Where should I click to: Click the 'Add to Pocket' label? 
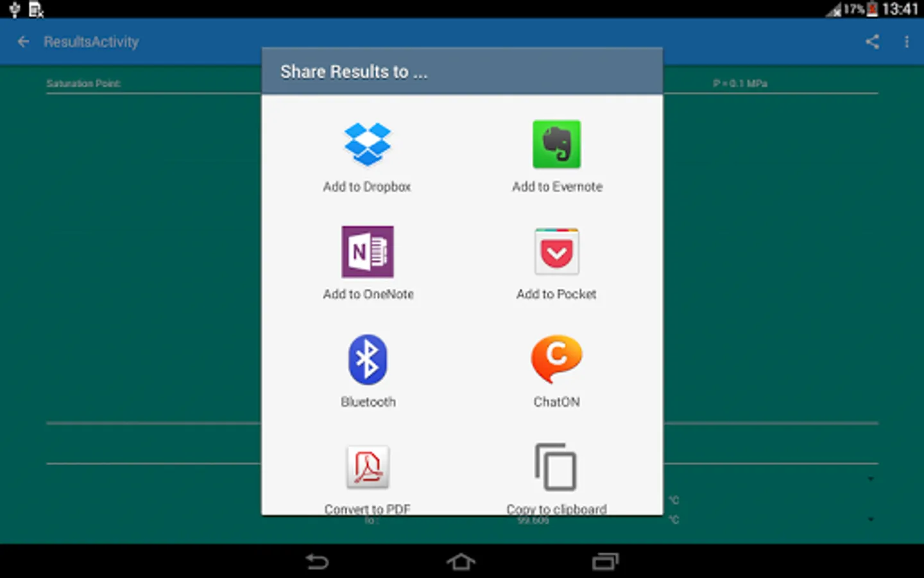(x=556, y=294)
